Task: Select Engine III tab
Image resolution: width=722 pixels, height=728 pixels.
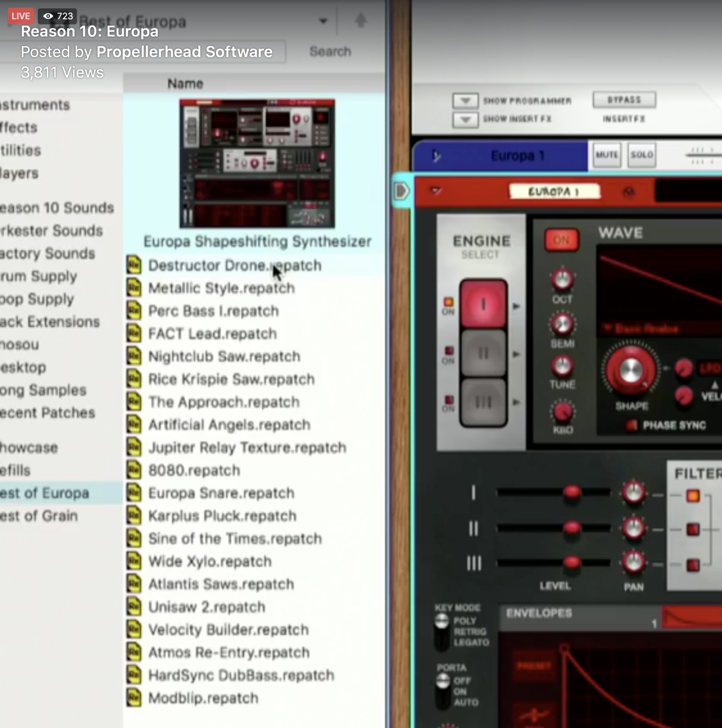Action: pyautogui.click(x=483, y=402)
